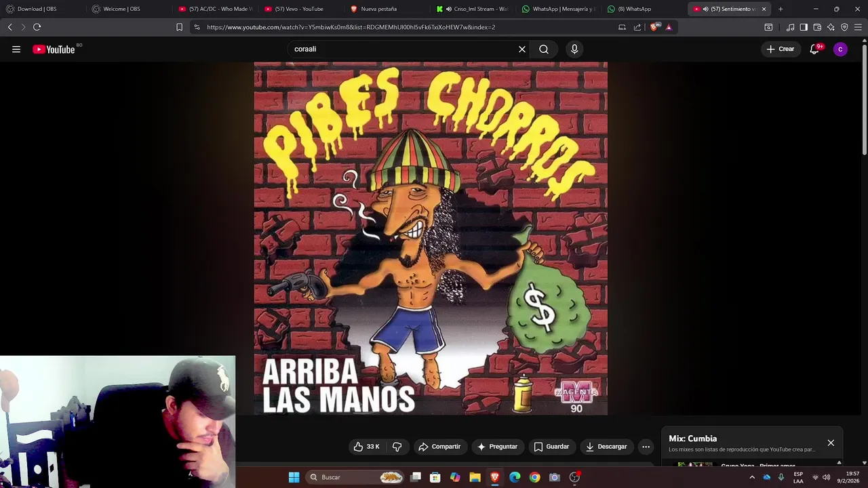Open the browser main menu
The image size is (868, 488).
(x=859, y=27)
